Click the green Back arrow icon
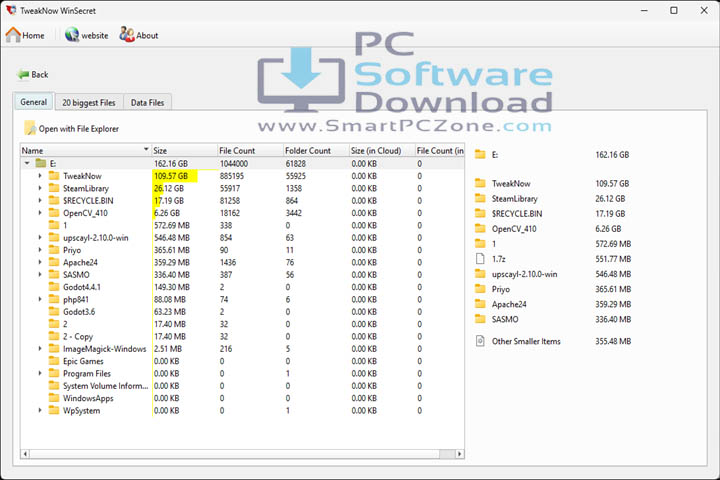Screen dimensions: 720x480 [x=23, y=74]
